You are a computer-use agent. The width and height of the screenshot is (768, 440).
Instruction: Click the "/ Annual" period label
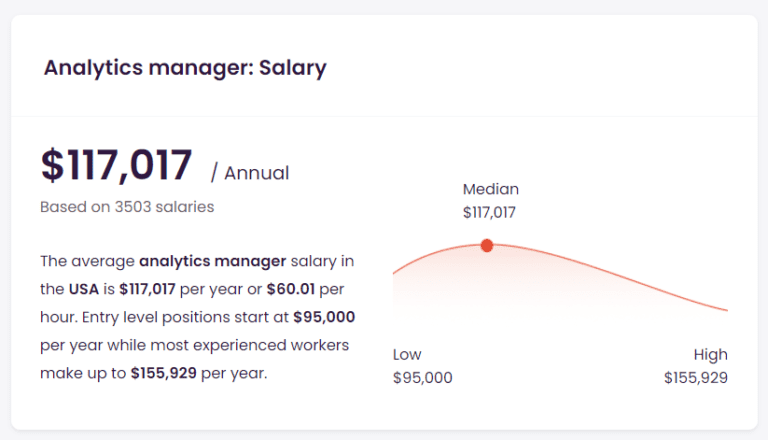pos(250,173)
